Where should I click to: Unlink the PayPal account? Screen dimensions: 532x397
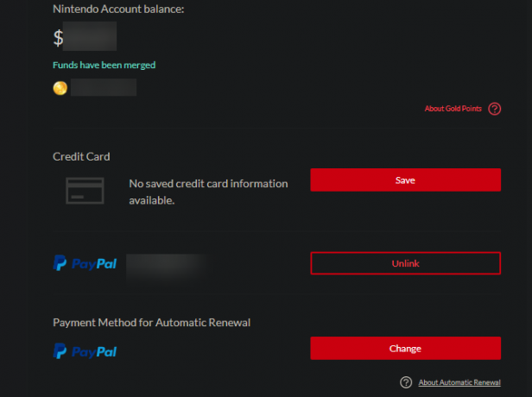405,263
